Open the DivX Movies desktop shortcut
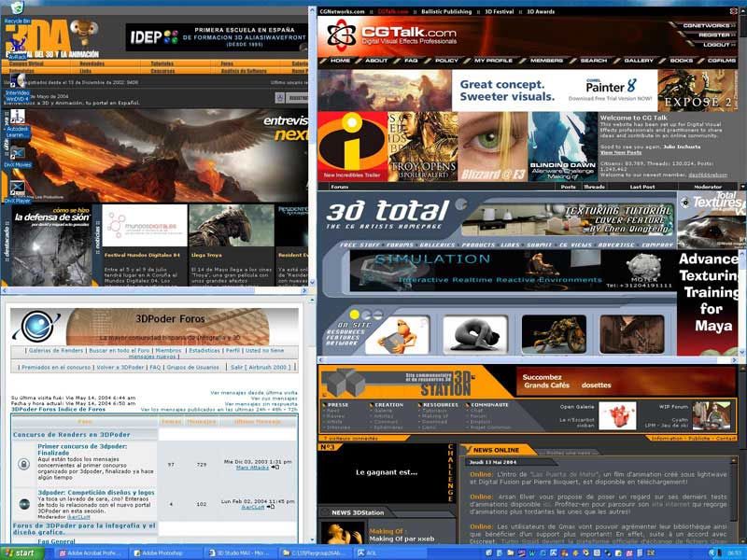The image size is (747, 560). click(x=17, y=157)
